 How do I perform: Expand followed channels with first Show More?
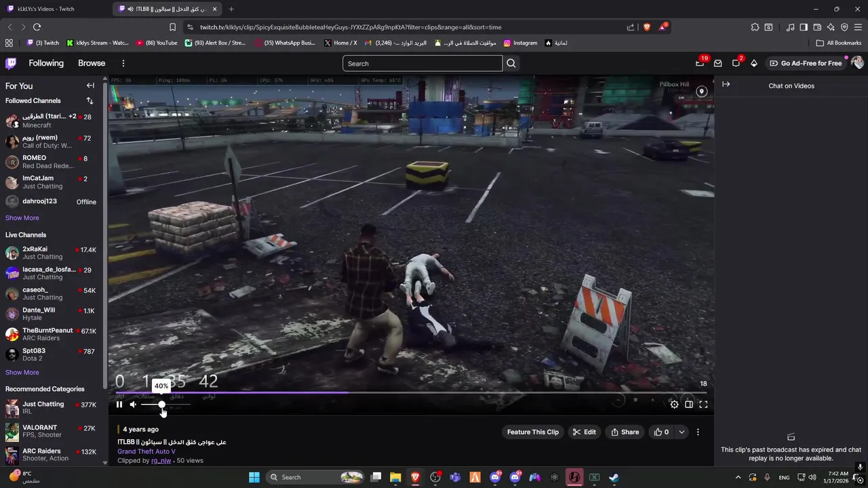[x=22, y=218]
